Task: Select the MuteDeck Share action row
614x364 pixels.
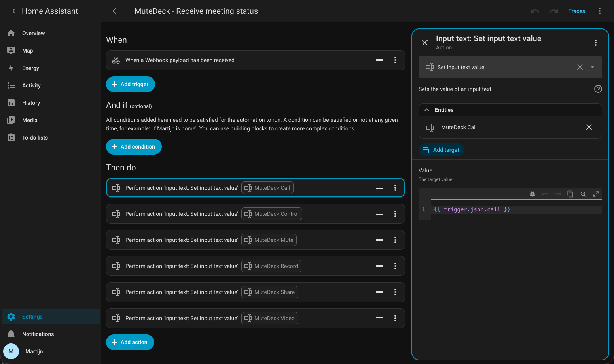Action: [x=255, y=292]
